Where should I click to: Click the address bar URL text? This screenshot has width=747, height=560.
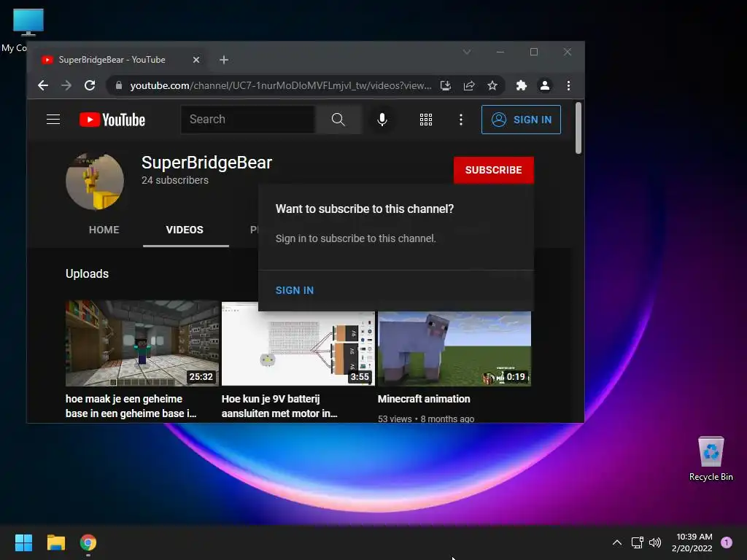click(281, 86)
